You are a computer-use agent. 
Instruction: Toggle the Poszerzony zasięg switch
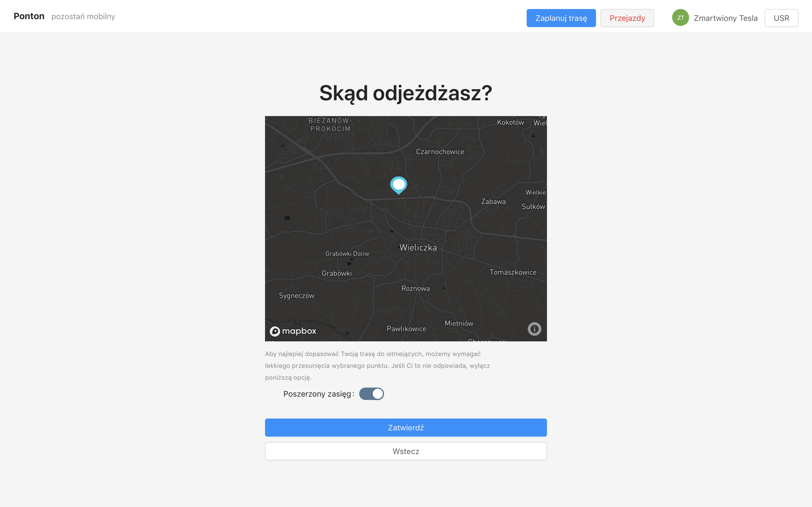[371, 394]
